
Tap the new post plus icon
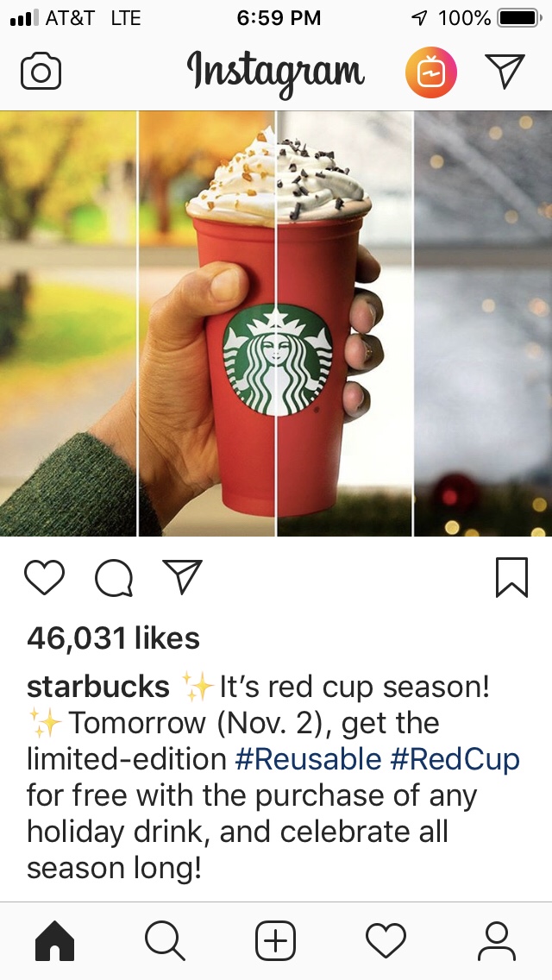[276, 940]
